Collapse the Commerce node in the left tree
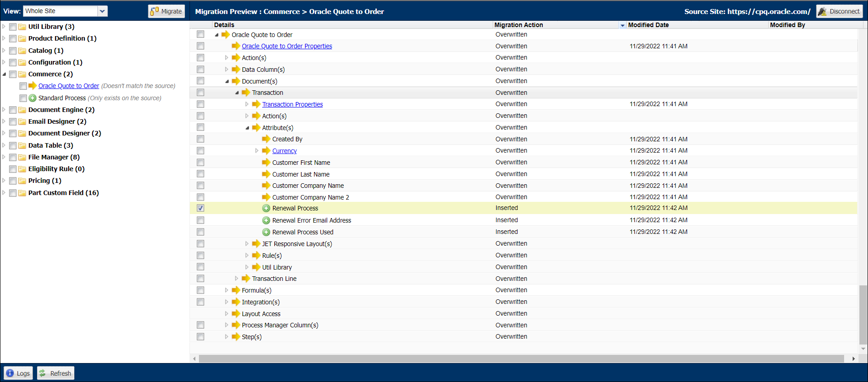This screenshot has height=382, width=868. [x=4, y=74]
